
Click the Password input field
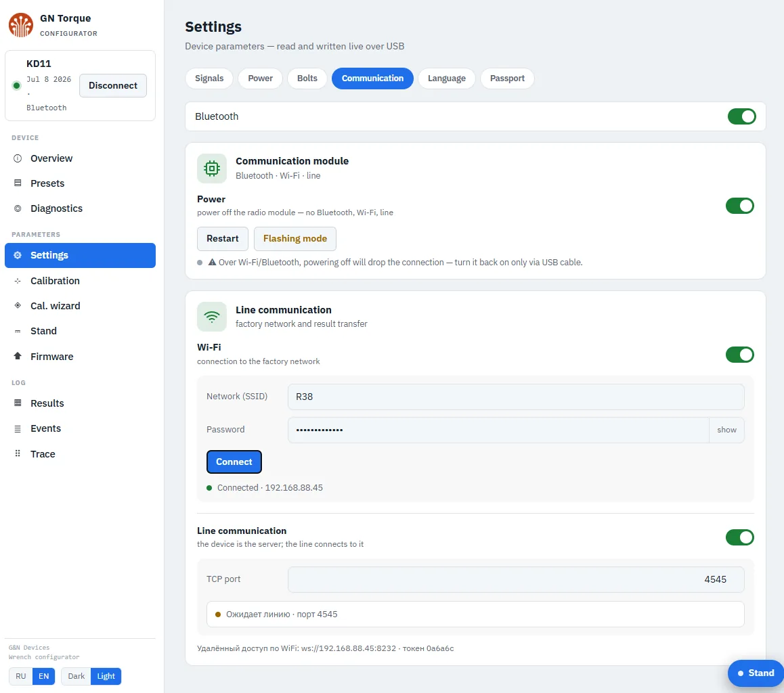click(x=498, y=430)
